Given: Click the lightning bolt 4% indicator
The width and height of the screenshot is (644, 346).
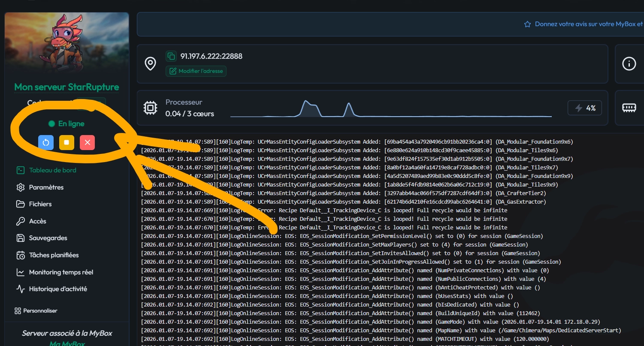Looking at the screenshot, I should [x=584, y=108].
